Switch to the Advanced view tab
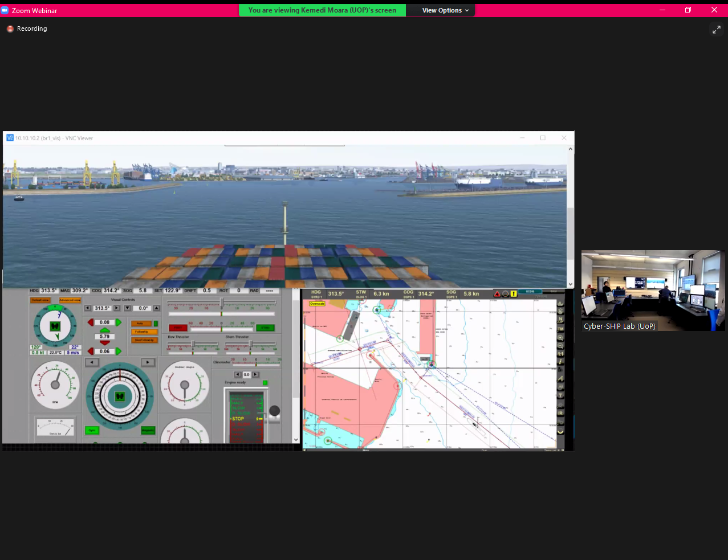The width and height of the screenshot is (728, 560). point(70,300)
